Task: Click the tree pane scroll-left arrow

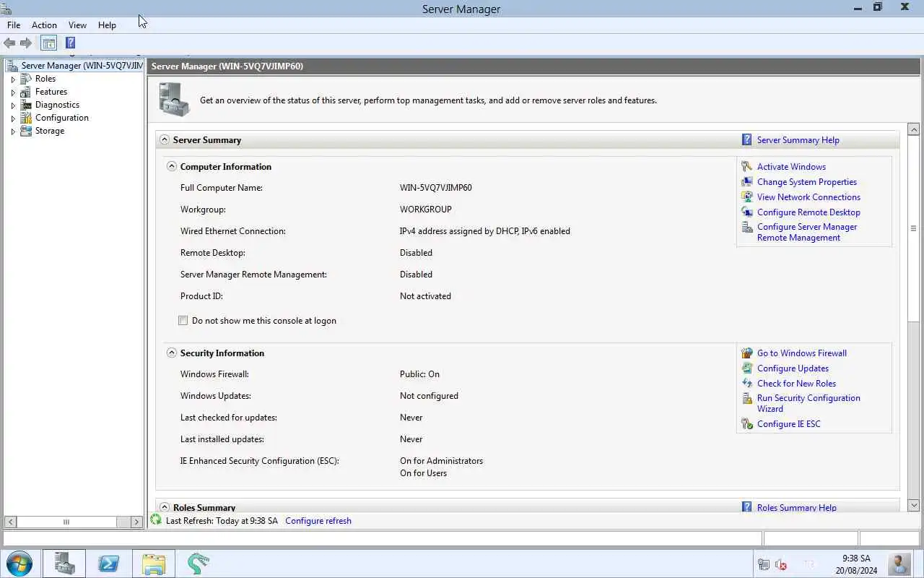Action: 11,522
